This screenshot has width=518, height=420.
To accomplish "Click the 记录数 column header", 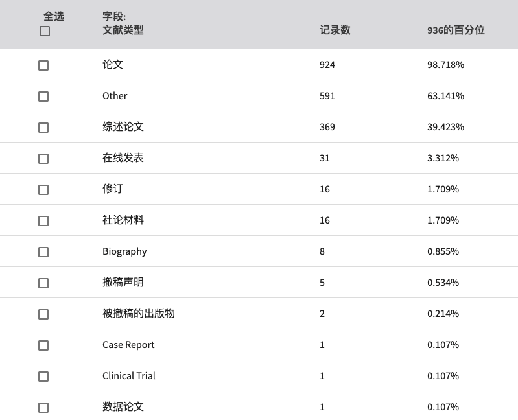I will [335, 30].
